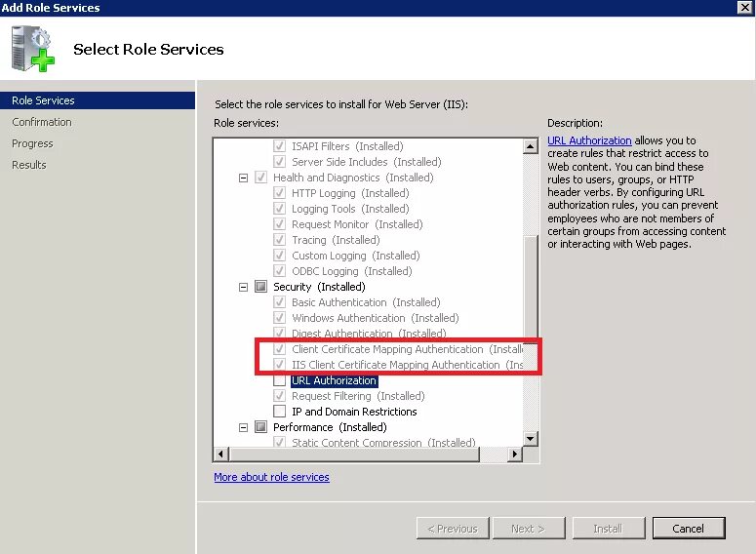This screenshot has width=756, height=554.
Task: Select the Digest Authentication row
Action: [x=369, y=334]
